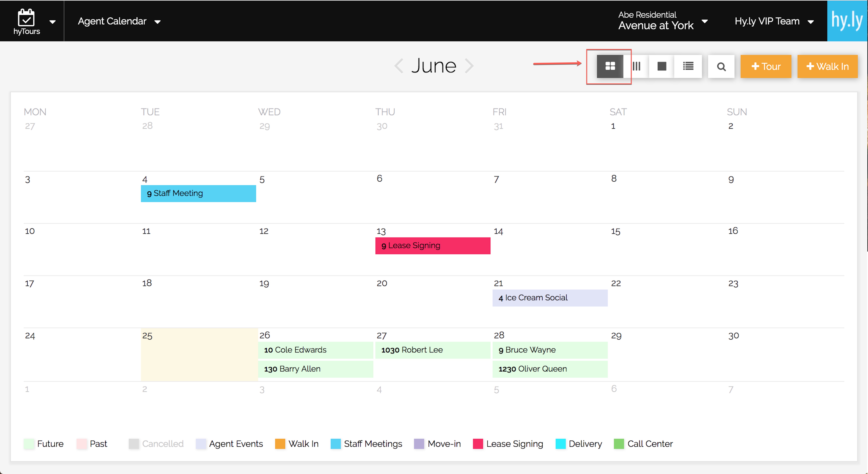Go to previous month arrow
The image size is (868, 474).
(399, 66)
